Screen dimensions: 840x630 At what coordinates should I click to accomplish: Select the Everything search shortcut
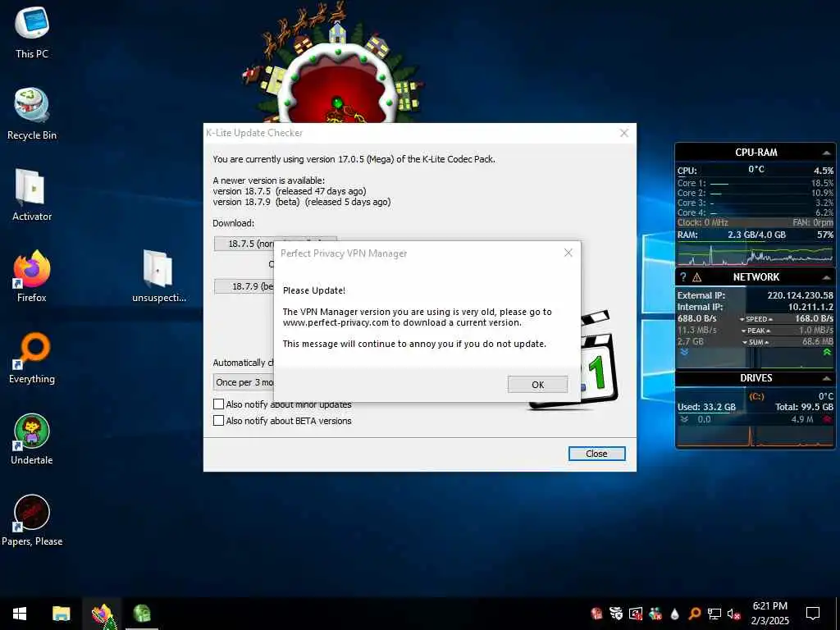point(32,358)
